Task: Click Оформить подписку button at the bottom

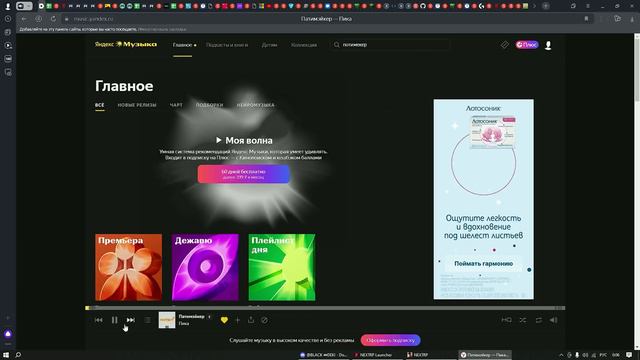Action: (391, 340)
